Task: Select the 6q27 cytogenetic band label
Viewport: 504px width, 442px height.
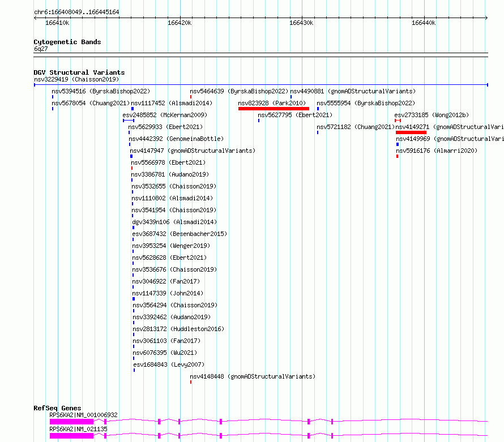Action: pos(41,49)
